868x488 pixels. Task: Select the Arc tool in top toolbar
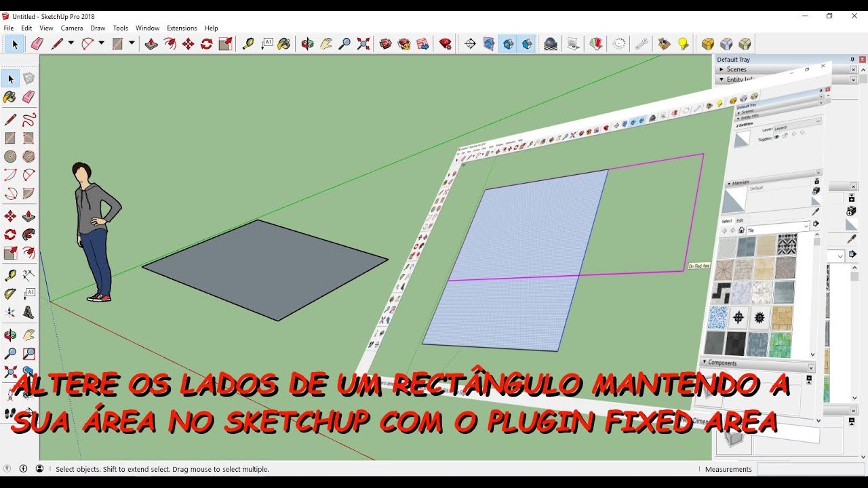(x=87, y=44)
